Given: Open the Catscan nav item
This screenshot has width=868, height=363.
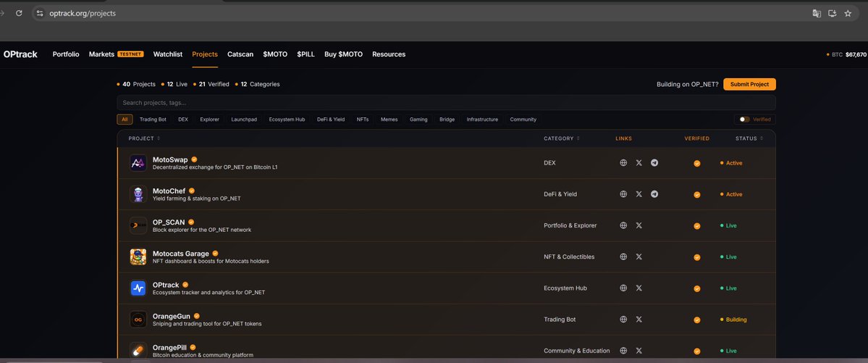Looking at the screenshot, I should click(x=240, y=54).
